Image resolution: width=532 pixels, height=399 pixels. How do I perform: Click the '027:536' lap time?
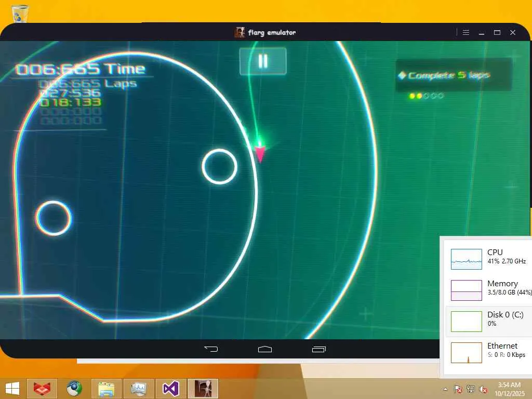(70, 92)
